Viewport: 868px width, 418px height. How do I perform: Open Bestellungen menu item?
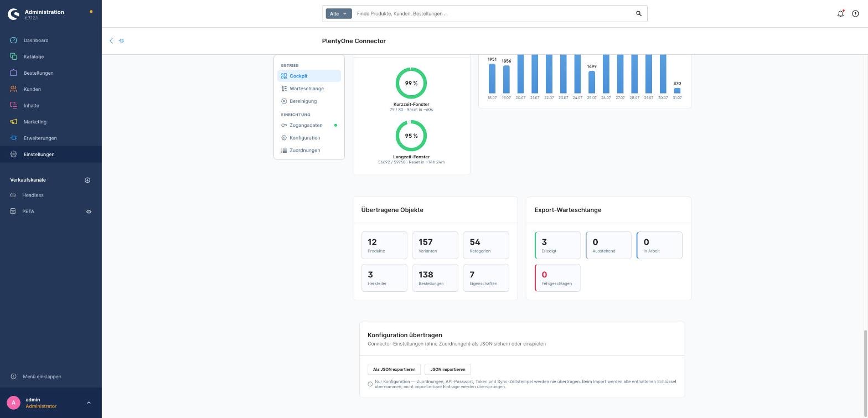[39, 73]
